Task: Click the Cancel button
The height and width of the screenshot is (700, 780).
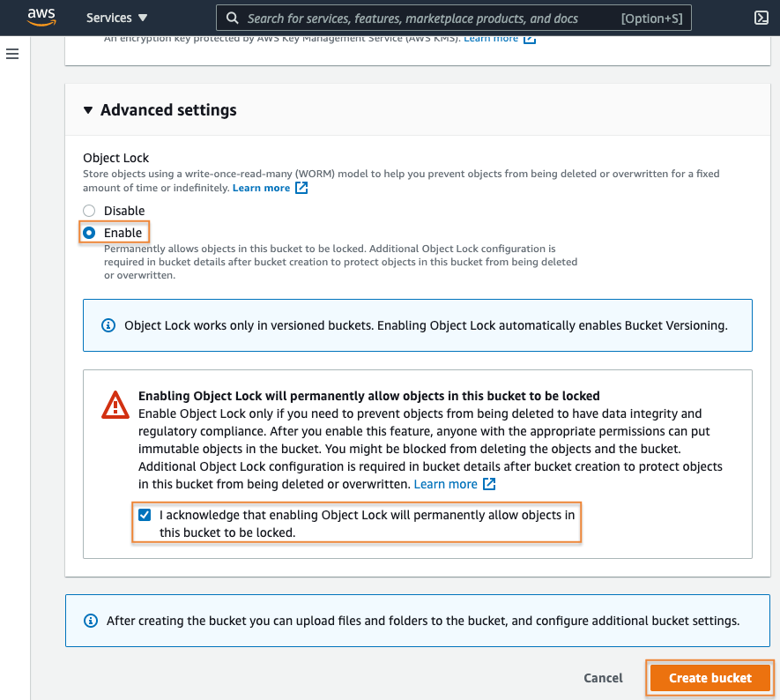Action: [x=603, y=677]
